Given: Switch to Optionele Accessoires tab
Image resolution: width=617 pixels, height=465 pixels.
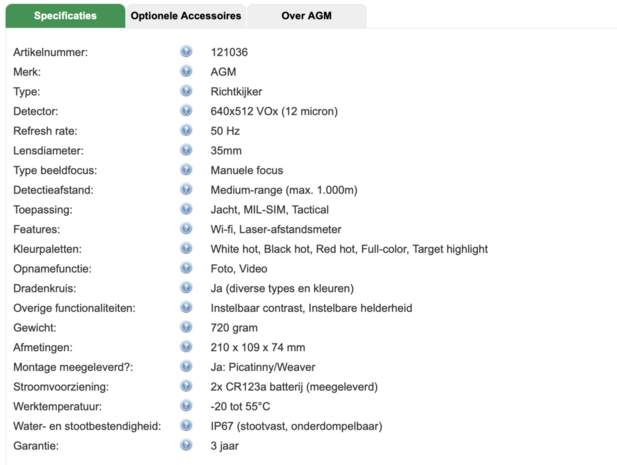Looking at the screenshot, I should [186, 16].
